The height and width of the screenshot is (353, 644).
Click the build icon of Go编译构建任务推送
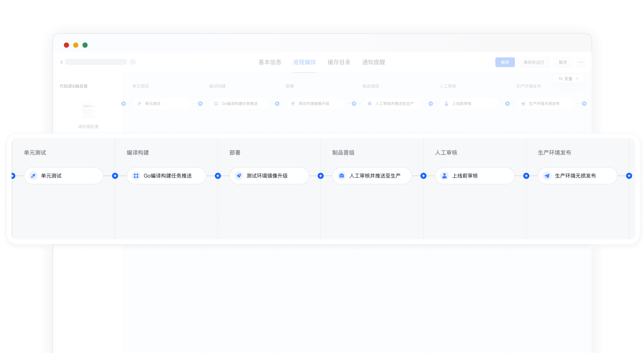(136, 176)
